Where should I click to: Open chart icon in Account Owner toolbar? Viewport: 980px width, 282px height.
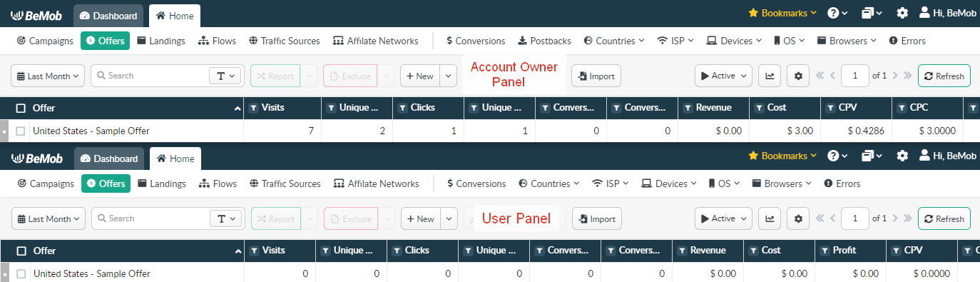769,76
